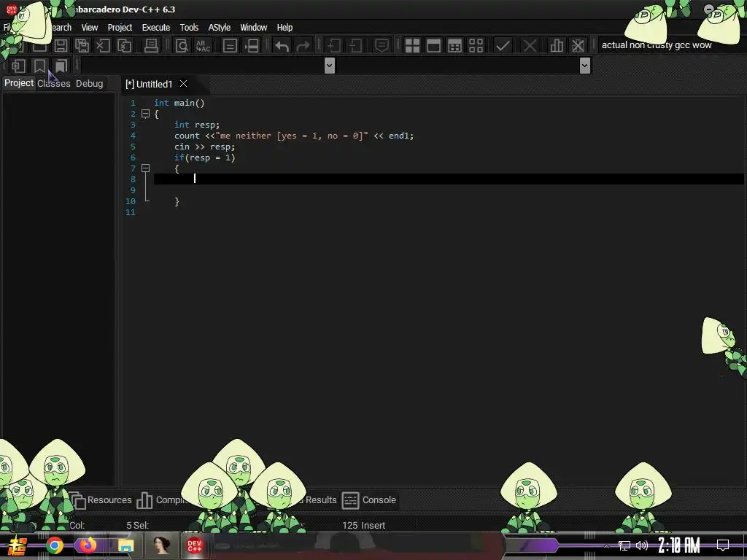Launch Chrome from the taskbar
Screen dimensions: 747x560
55,545
